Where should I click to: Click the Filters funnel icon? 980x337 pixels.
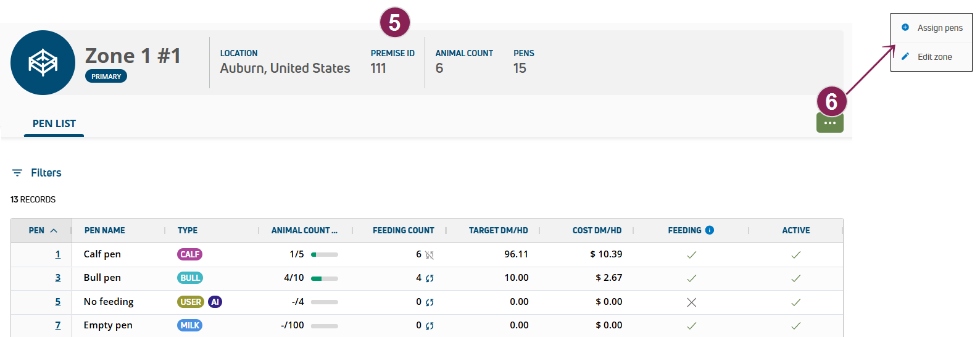tap(17, 173)
